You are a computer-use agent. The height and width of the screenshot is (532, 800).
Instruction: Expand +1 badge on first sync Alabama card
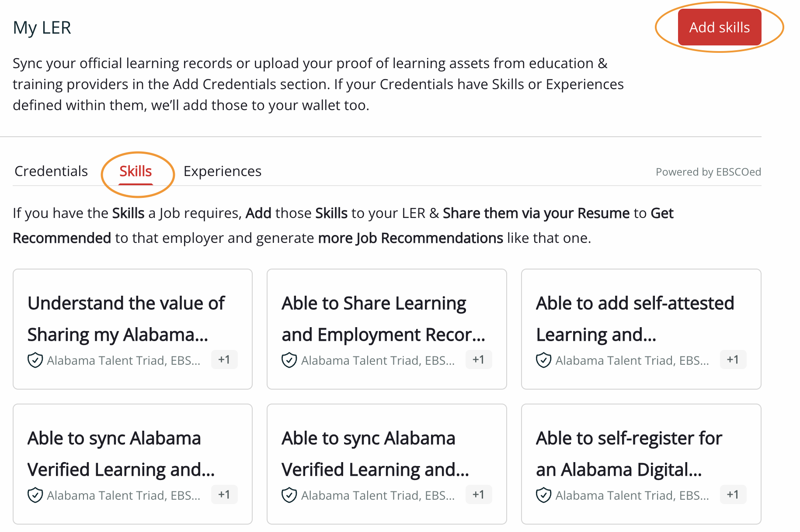tap(224, 494)
